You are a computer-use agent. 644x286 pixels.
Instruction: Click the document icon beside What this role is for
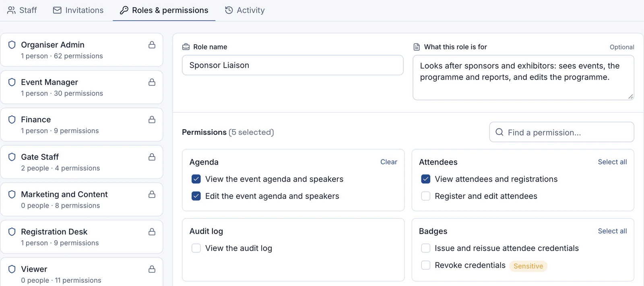[417, 47]
